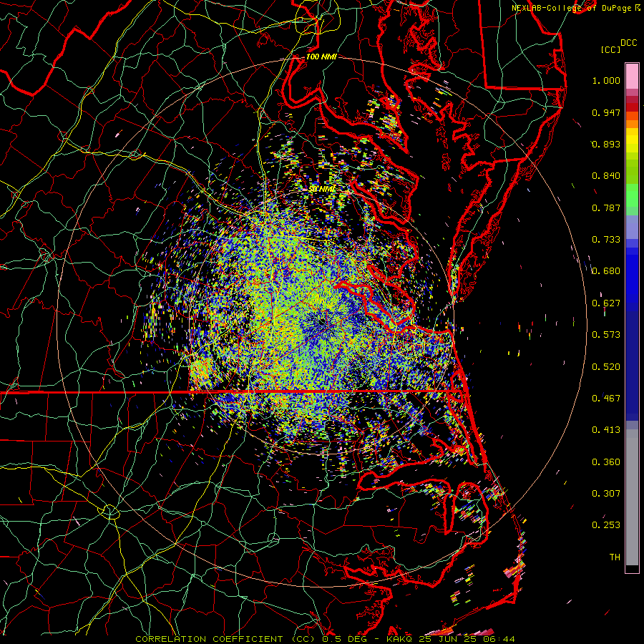Select the 0.573 scale value
Image resolution: width=644 pixels, height=644 pixels.
click(606, 335)
